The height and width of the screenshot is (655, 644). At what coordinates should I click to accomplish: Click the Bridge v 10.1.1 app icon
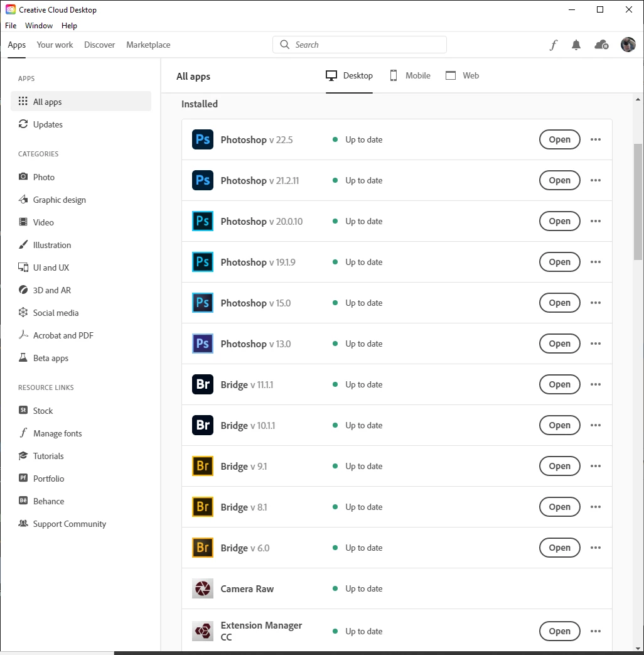point(203,425)
